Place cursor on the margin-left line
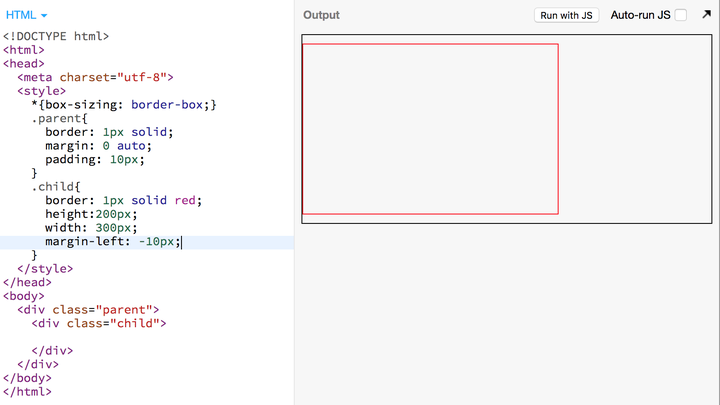720x405 pixels. coord(113,242)
